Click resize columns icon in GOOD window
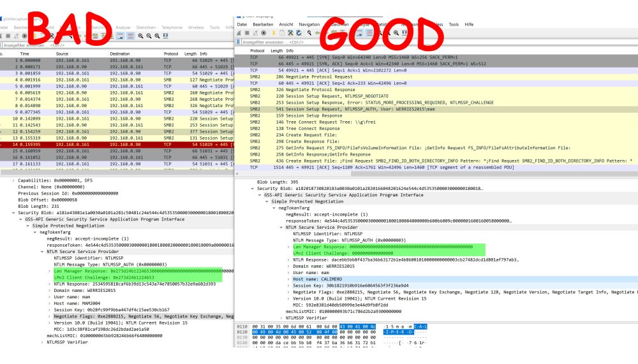Viewport: 638px width, 364px height. click(x=404, y=33)
